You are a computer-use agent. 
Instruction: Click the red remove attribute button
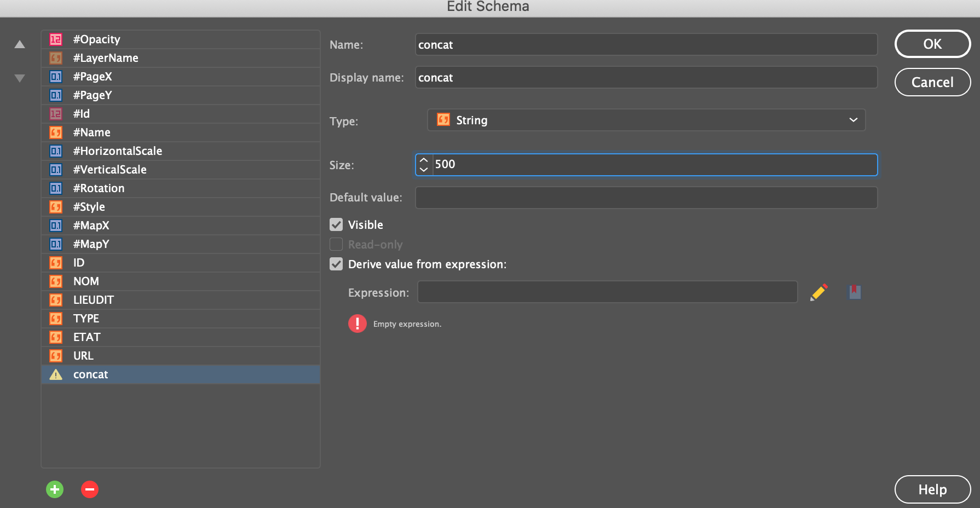pos(90,489)
